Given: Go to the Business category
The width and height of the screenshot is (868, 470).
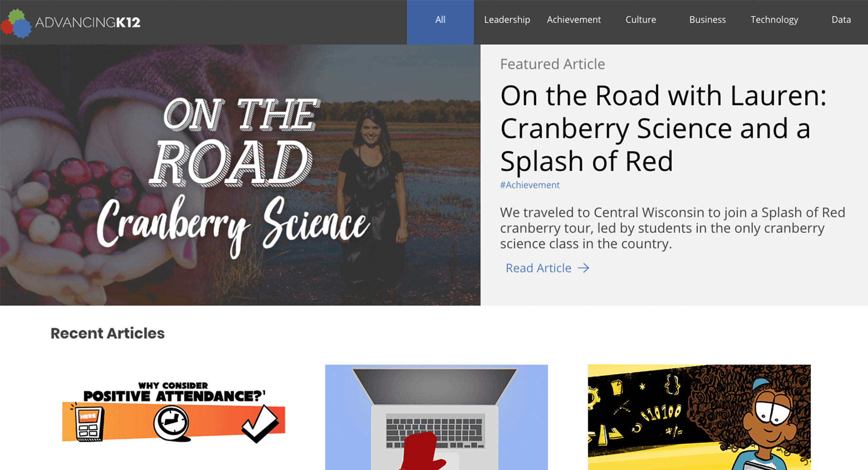Looking at the screenshot, I should coord(708,20).
